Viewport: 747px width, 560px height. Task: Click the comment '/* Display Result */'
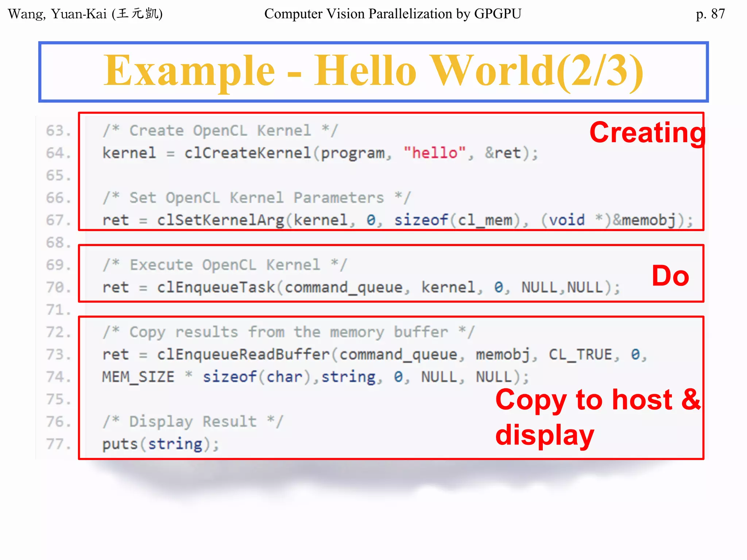tap(193, 422)
